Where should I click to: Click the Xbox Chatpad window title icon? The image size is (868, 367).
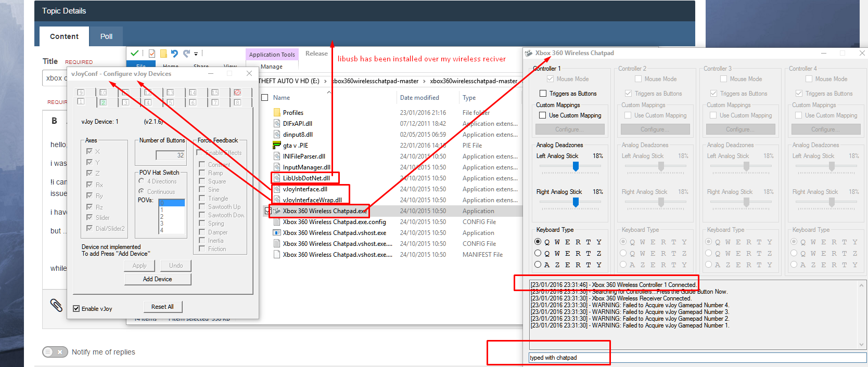click(529, 53)
